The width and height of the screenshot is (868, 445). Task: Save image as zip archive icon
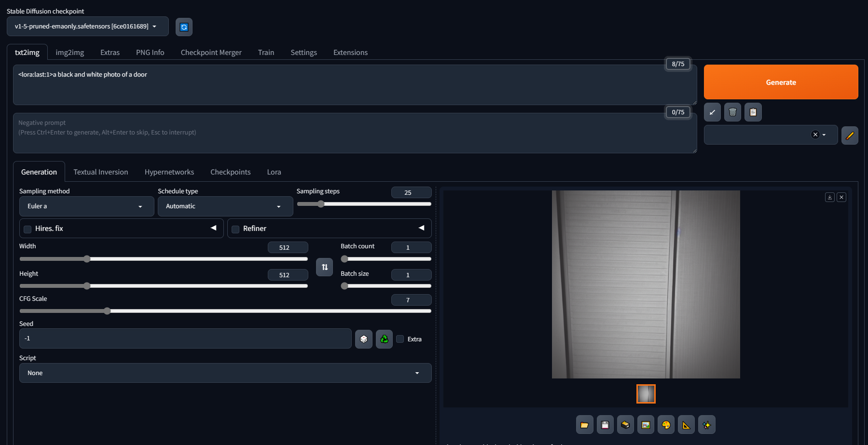[x=625, y=425]
